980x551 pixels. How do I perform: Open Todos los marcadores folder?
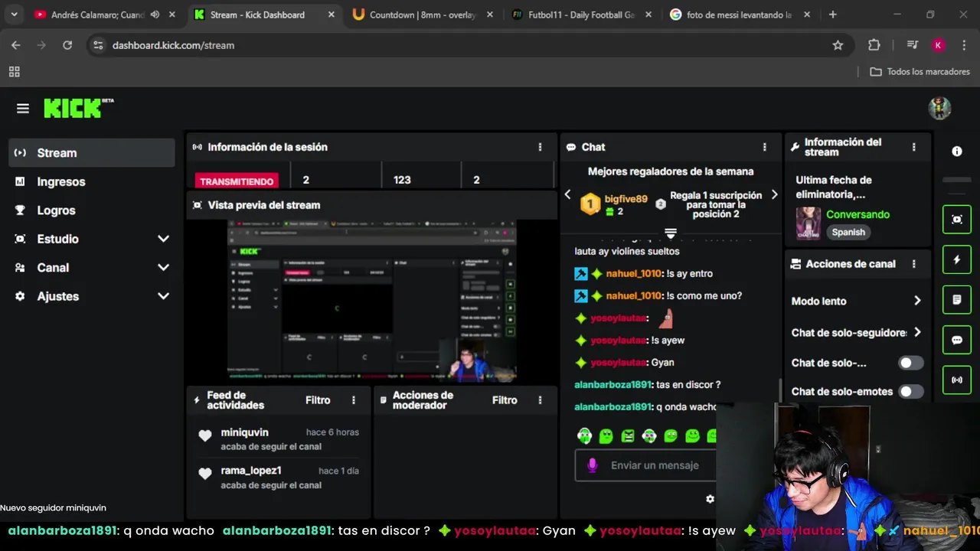pyautogui.click(x=920, y=71)
